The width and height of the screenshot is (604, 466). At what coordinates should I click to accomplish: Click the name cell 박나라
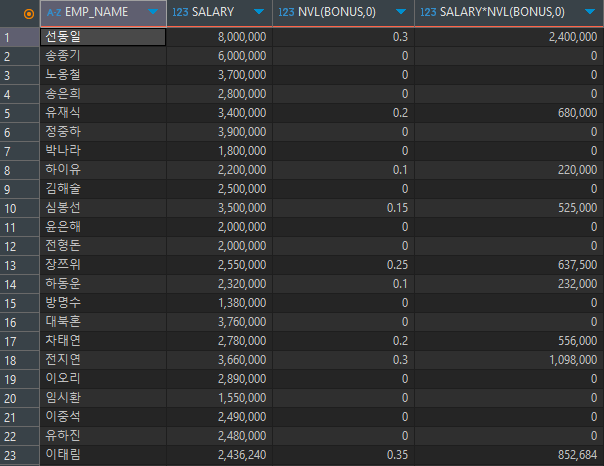tap(103, 151)
